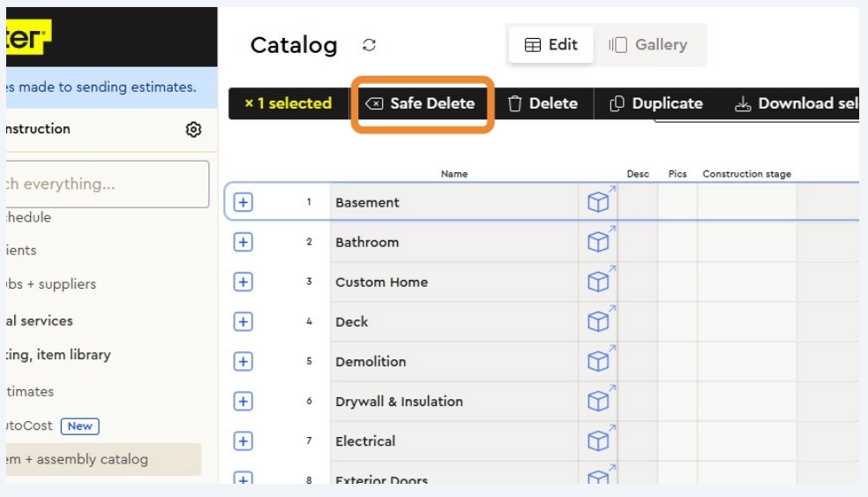
Task: Click the search everything input field
Action: coord(106,184)
